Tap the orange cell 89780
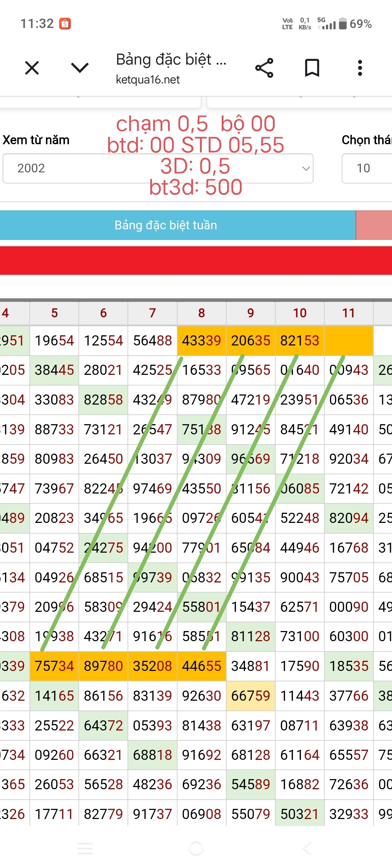Image resolution: width=392 pixels, height=868 pixels. click(x=103, y=666)
